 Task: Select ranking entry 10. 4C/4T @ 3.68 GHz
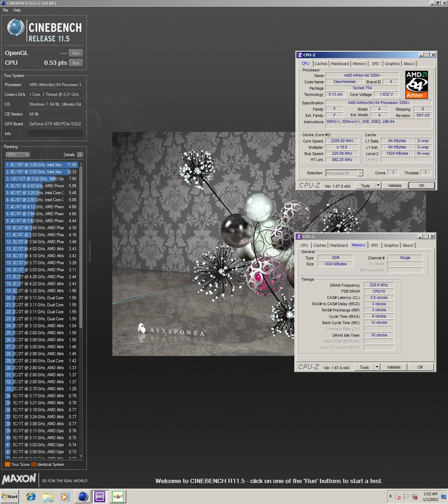[x=41, y=227]
